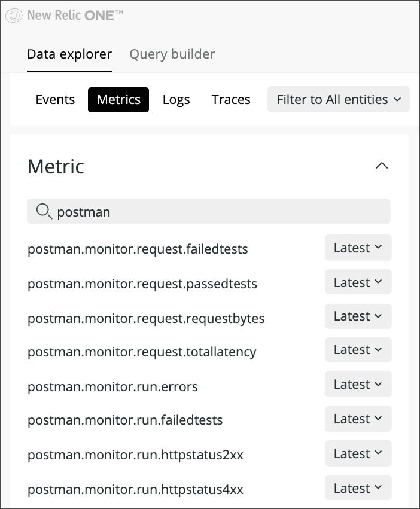This screenshot has width=420, height=509.
Task: Open Latest dropdown for postman.monitor.run.httpstatus4xx
Action: [x=358, y=488]
